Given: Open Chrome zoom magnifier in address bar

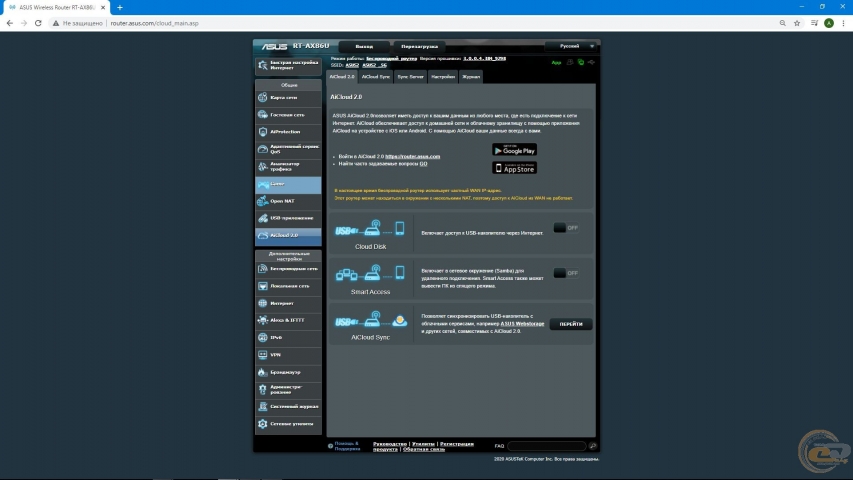Looking at the screenshot, I should coord(782,23).
